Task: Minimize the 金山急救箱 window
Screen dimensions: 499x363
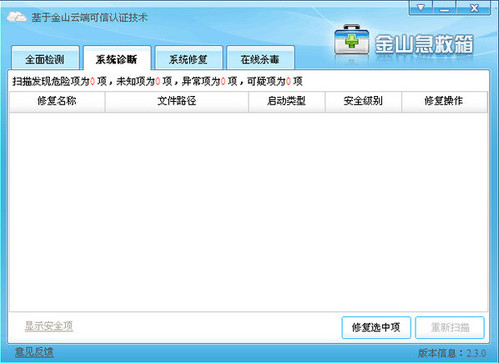Action: coord(444,8)
